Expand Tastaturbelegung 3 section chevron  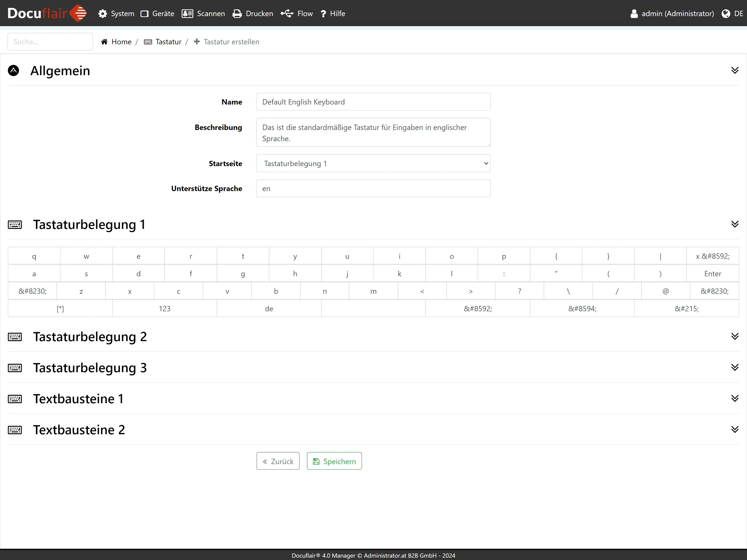tap(734, 367)
